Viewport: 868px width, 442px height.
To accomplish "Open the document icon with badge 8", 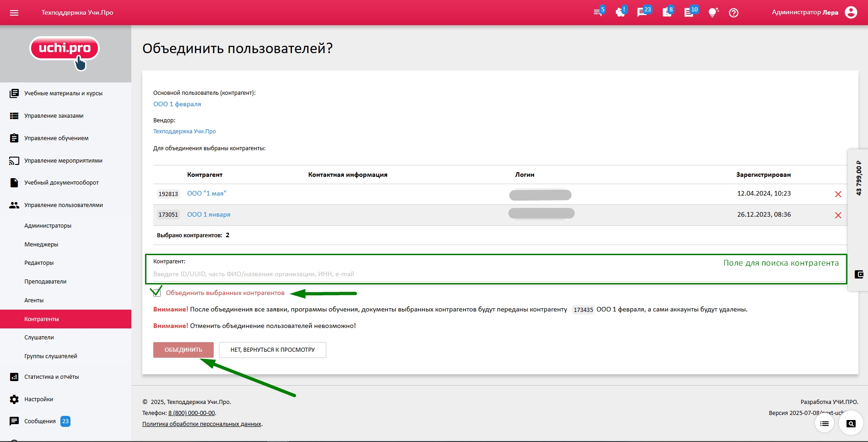I will pos(668,12).
